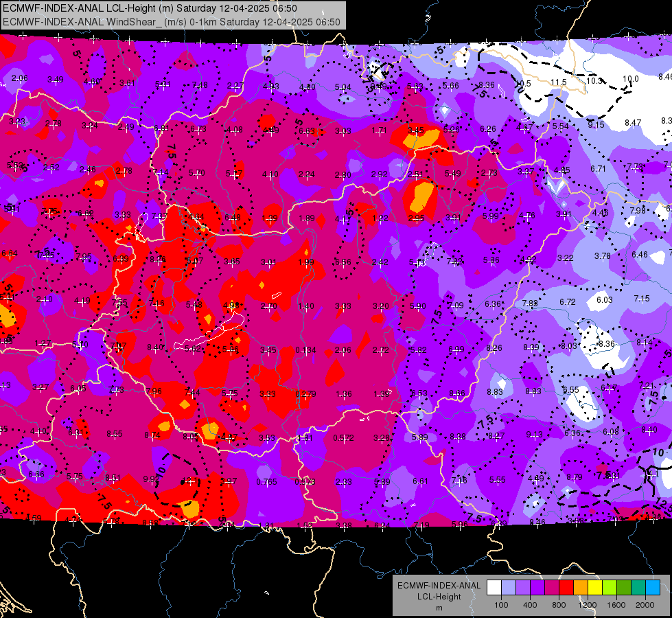Click the wind shear value 9.15

[596, 124]
